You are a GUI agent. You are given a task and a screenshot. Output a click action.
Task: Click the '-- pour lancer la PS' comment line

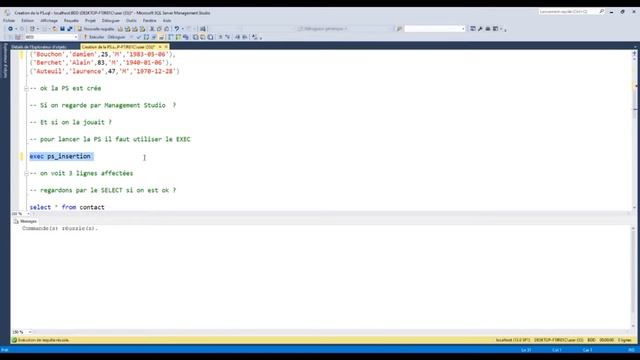coord(110,139)
